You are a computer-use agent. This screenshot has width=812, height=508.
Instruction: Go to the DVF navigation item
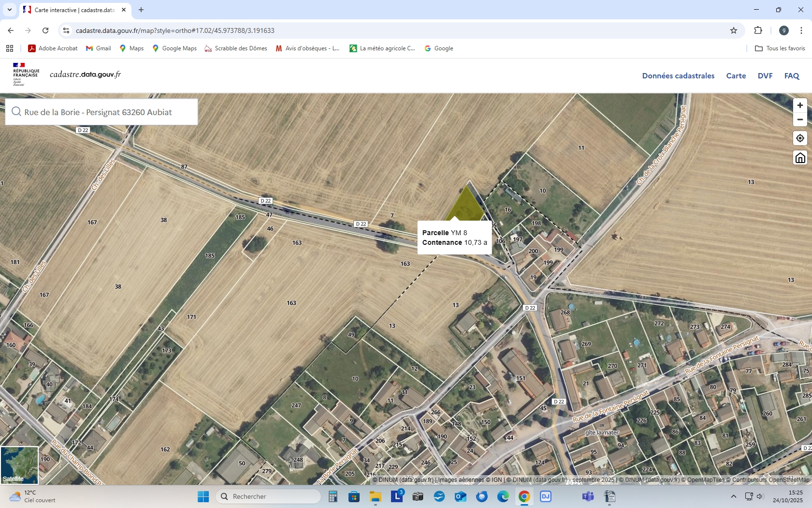point(765,76)
